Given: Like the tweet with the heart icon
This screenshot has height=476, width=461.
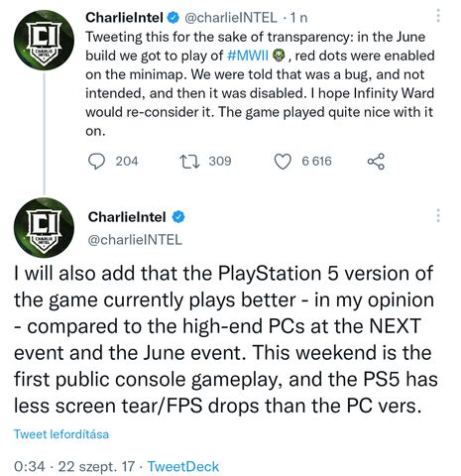Looking at the screenshot, I should 283,162.
